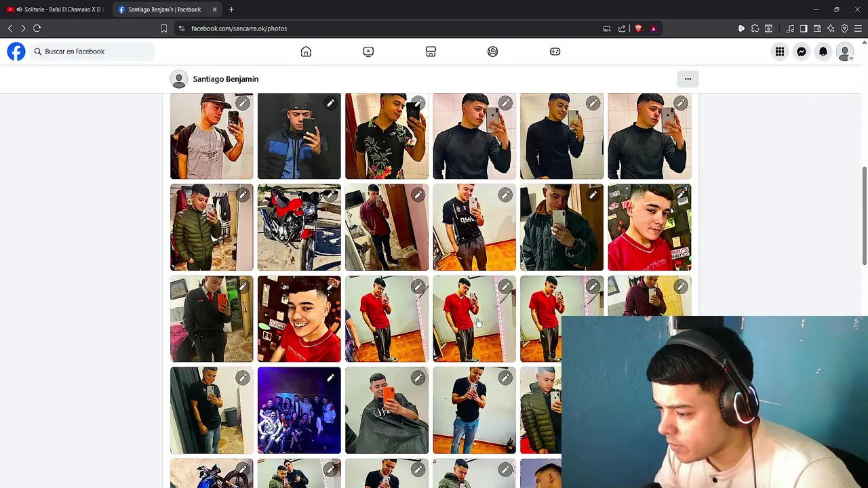Go forward with the forward arrow

[x=23, y=28]
